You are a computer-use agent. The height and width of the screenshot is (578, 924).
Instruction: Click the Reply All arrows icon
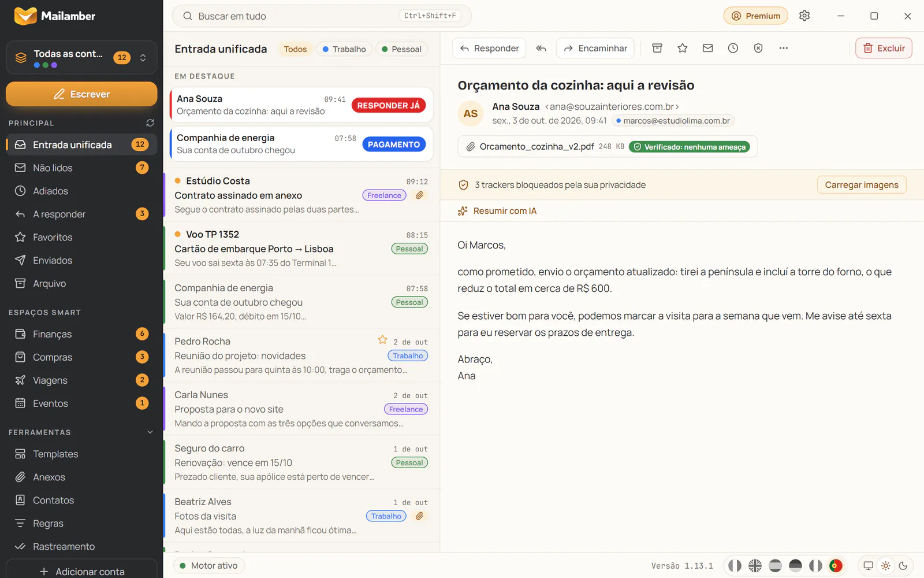tap(541, 49)
